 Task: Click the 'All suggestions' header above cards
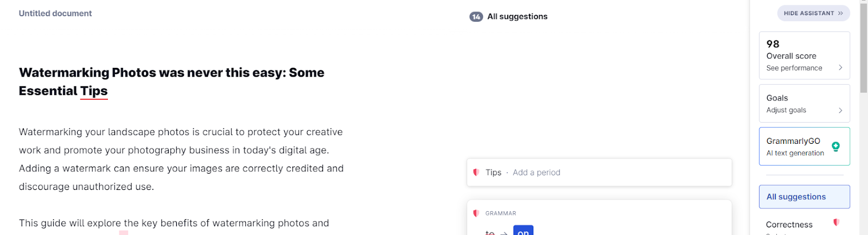pos(517,17)
